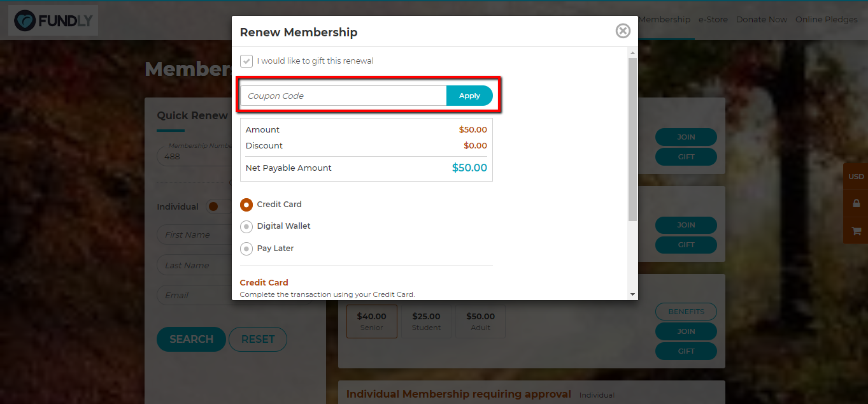Image resolution: width=868 pixels, height=404 pixels.
Task: Toggle the gift this renewal checkbox
Action: tap(246, 61)
